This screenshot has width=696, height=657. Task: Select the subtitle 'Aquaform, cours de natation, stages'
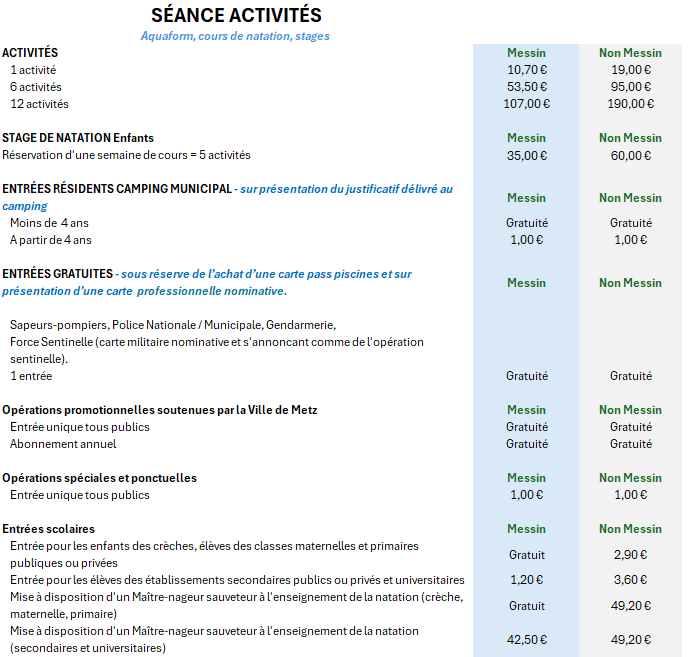[235, 36]
